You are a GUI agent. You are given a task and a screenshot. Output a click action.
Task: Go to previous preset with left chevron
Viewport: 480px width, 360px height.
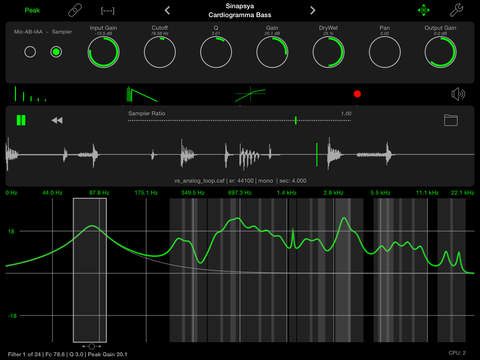[167, 11]
